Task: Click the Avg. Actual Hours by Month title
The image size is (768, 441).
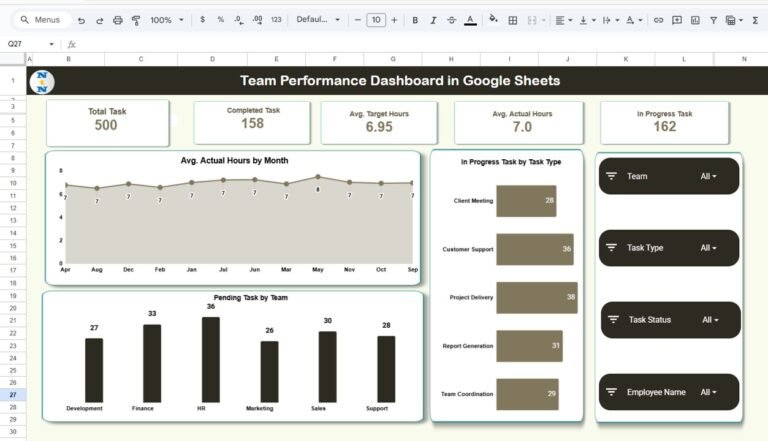Action: point(234,160)
